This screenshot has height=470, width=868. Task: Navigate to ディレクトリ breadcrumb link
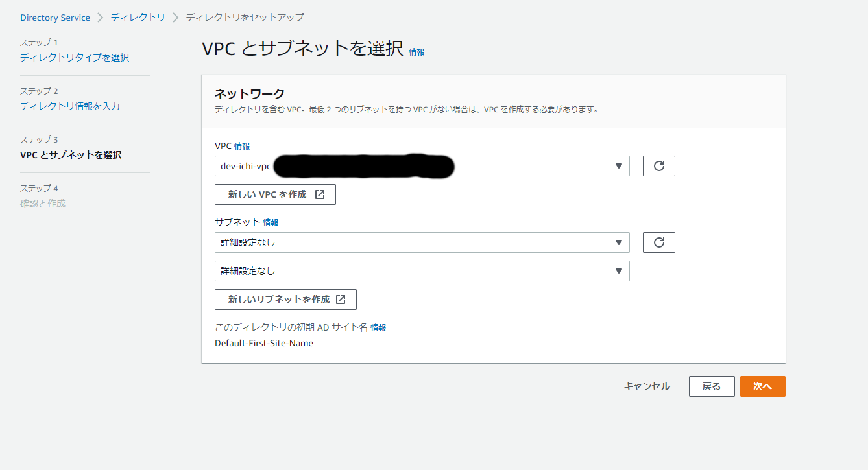coord(138,18)
